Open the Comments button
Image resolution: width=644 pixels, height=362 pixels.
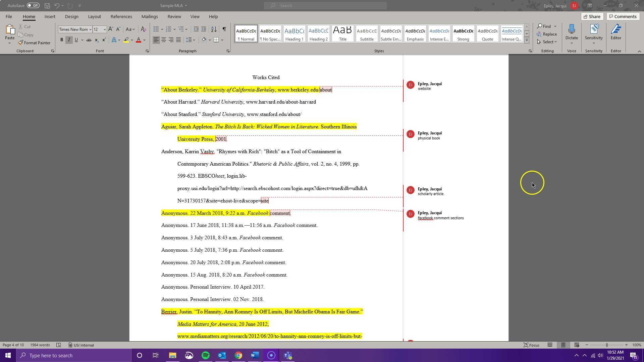623,16
